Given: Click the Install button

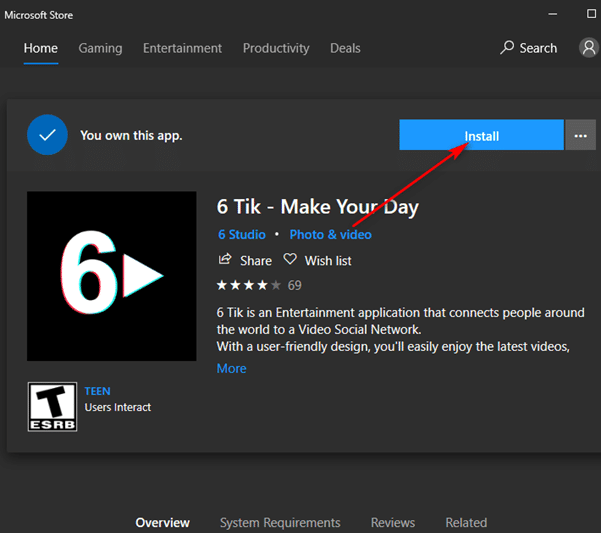Looking at the screenshot, I should [x=481, y=135].
